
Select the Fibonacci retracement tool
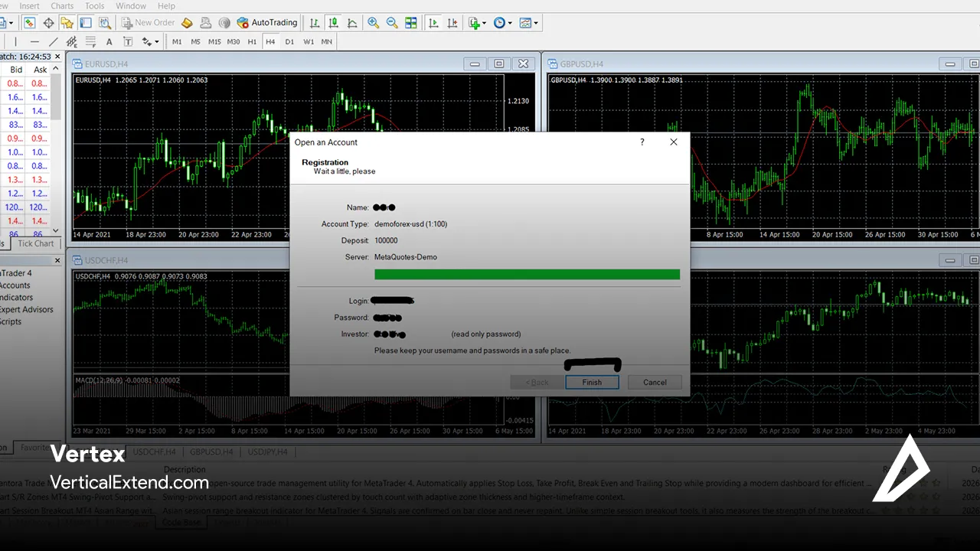(90, 41)
